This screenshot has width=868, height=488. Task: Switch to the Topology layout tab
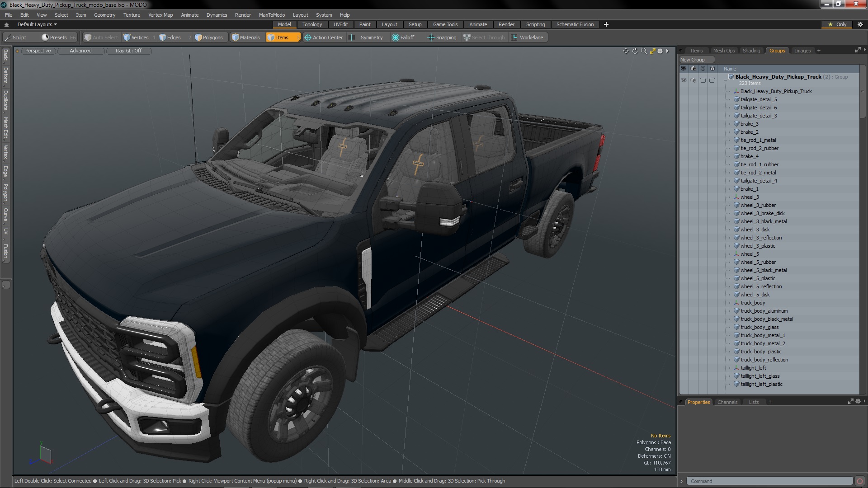pos(312,24)
